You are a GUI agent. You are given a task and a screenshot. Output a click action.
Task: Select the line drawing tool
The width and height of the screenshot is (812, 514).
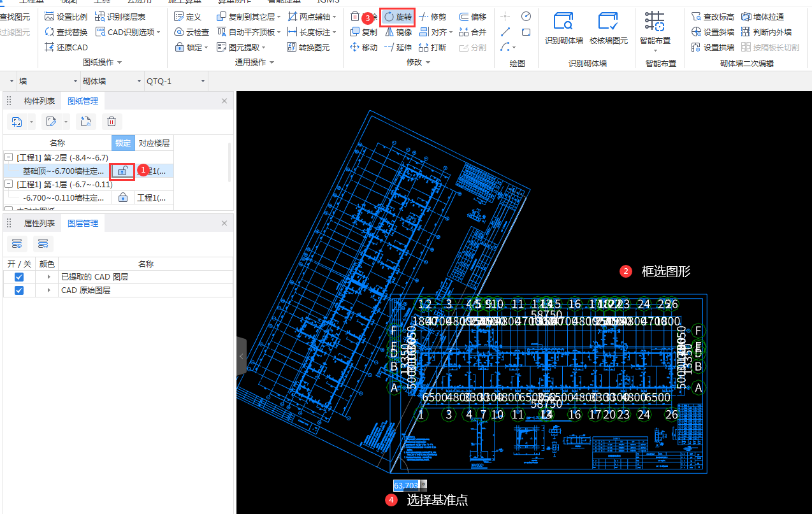(505, 32)
